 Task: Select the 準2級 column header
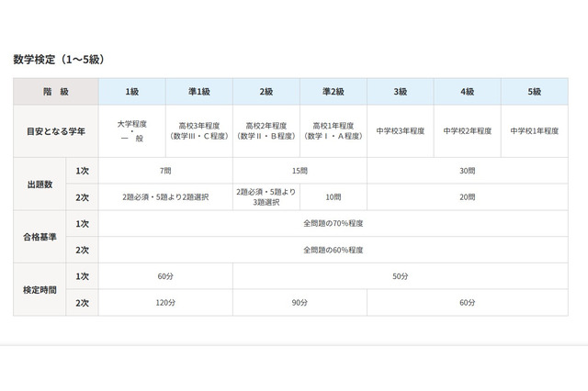tap(334, 92)
